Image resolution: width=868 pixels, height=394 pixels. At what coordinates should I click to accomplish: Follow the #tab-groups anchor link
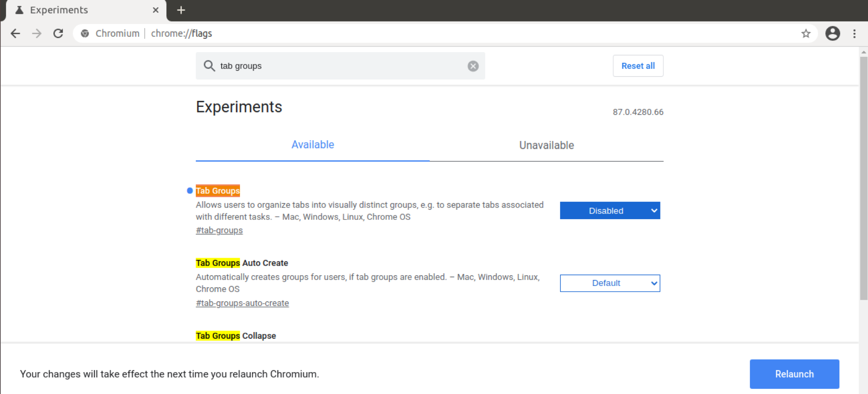coord(219,230)
